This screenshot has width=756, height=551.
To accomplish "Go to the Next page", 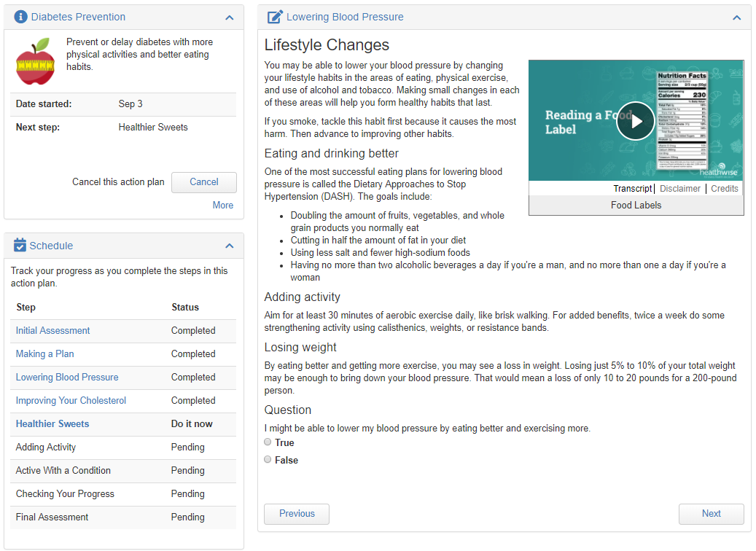I will click(711, 514).
